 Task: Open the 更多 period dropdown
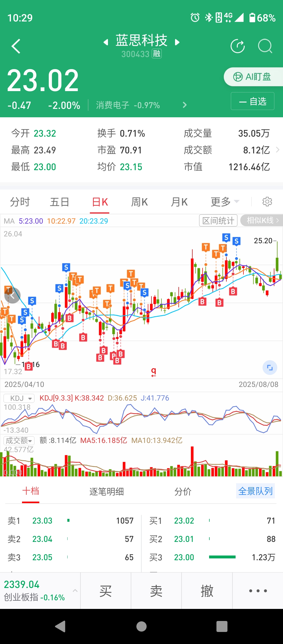coord(225,202)
